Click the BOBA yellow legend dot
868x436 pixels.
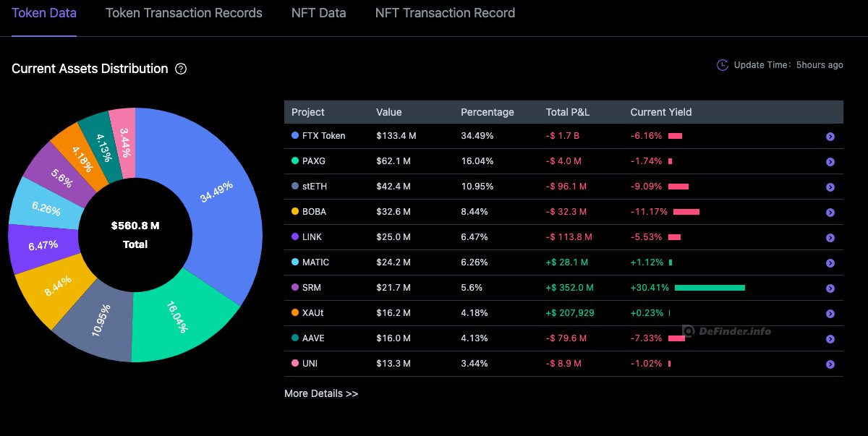pyautogui.click(x=295, y=211)
